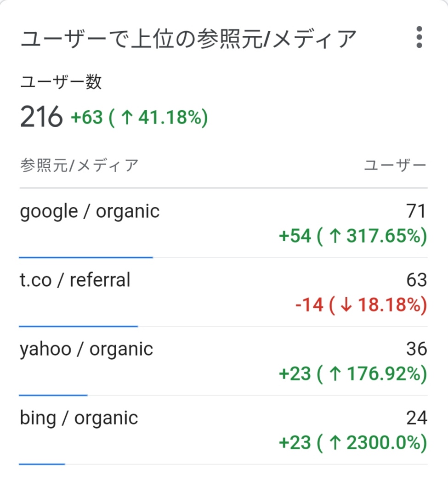The image size is (448, 498).
Task: Click the +63 (↑41.18%) change indicator
Action: [140, 117]
